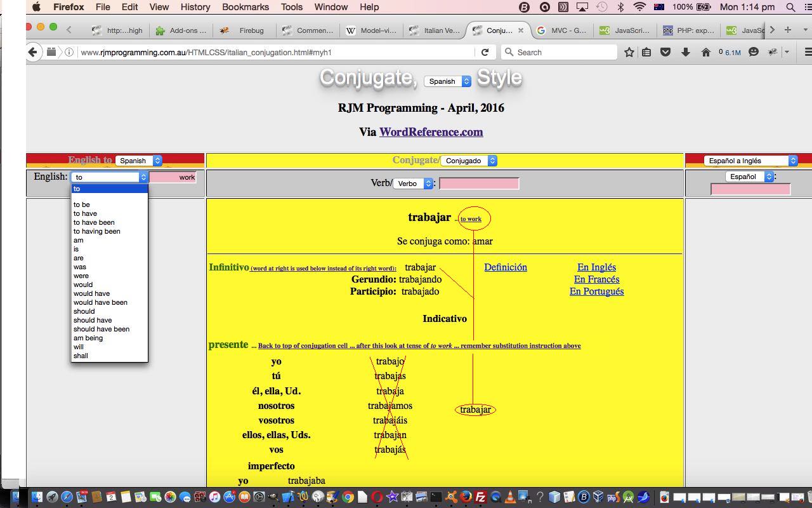
Task: Close the current 'Conju...' tab
Action: (521, 30)
